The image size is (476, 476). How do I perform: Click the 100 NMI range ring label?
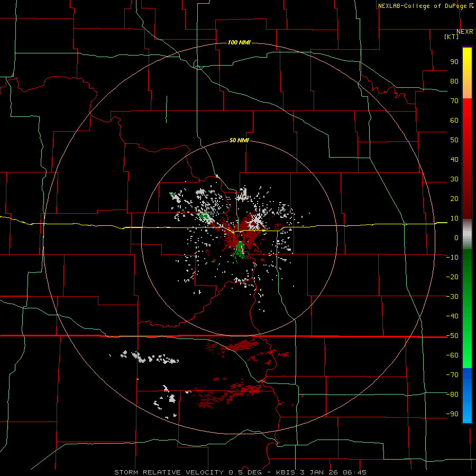pyautogui.click(x=239, y=42)
